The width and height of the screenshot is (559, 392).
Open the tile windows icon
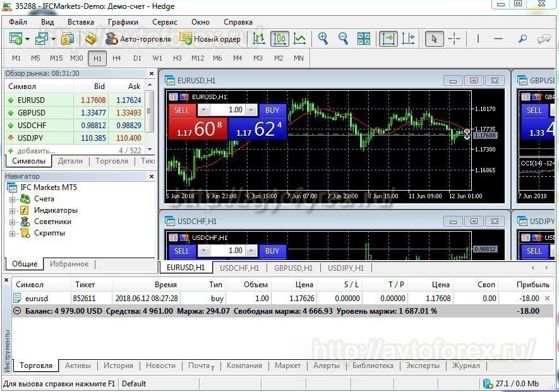[x=364, y=39]
